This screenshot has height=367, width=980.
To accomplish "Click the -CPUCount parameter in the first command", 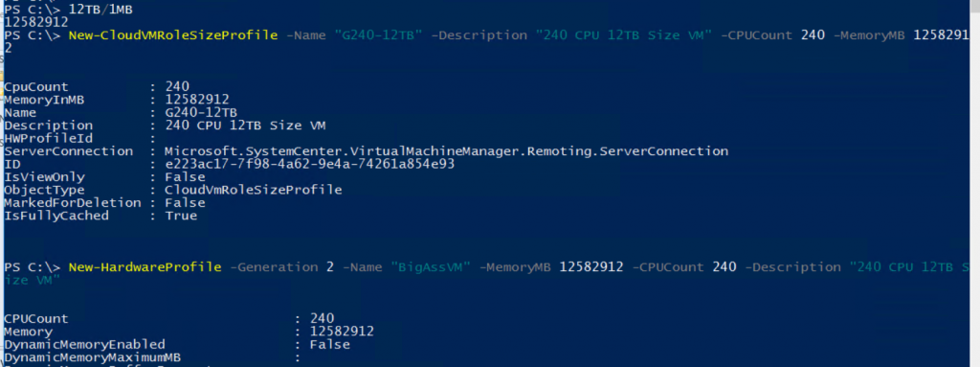I will click(x=757, y=35).
